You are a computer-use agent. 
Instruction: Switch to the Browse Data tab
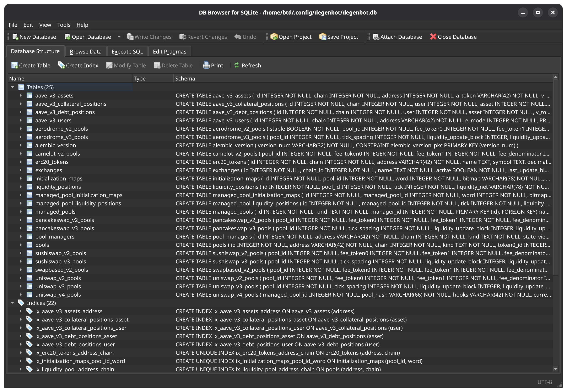[86, 52]
